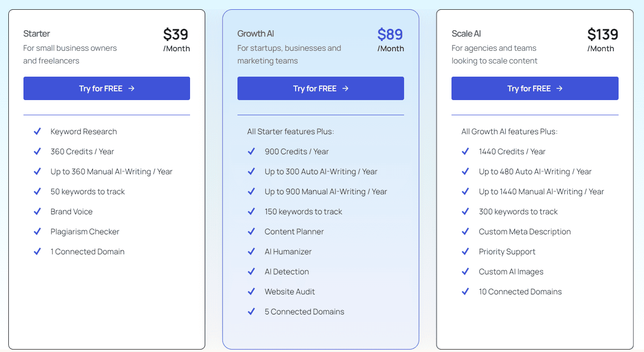Click the checkmark beside AI Detection
Screen dimensions: 644x352
[251, 271]
